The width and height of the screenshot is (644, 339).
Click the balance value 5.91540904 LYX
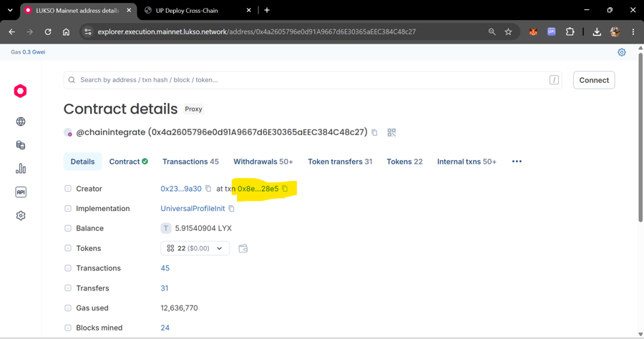pos(203,228)
